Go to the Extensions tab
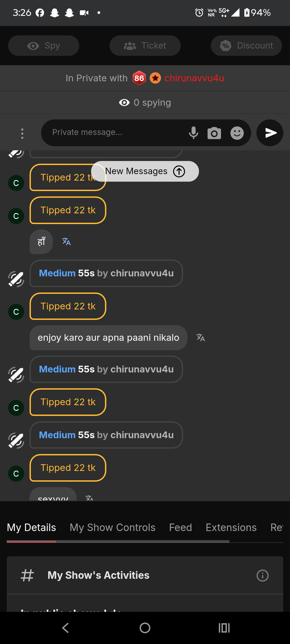Image resolution: width=290 pixels, height=644 pixels. pos(231,528)
